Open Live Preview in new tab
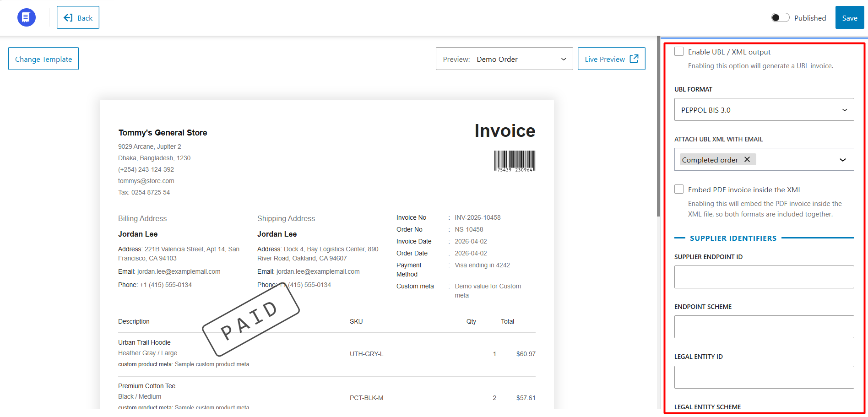The width and height of the screenshot is (868, 417). point(611,59)
